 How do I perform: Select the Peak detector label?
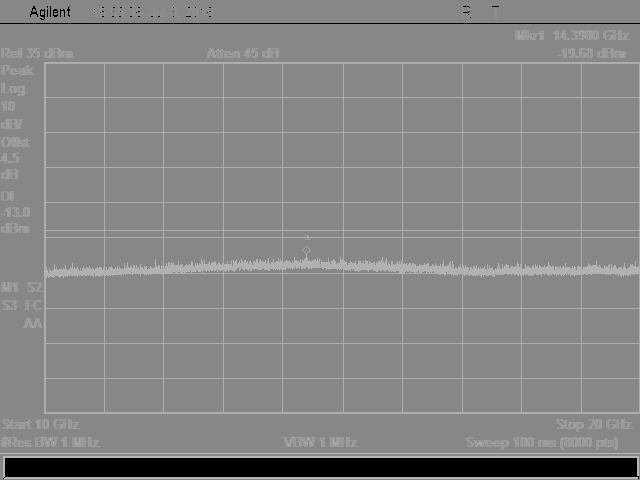(17, 71)
